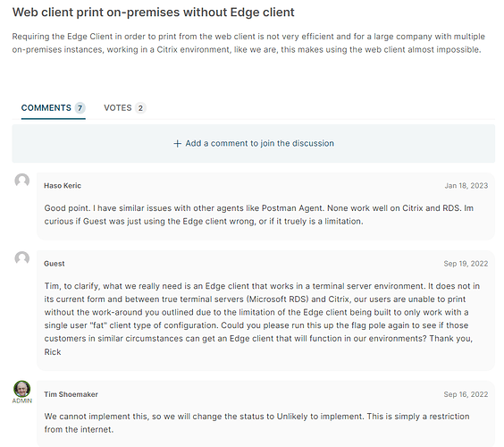Image resolution: width=504 pixels, height=447 pixels.
Task: Open Tim Shoemaker's name link
Action: click(71, 394)
